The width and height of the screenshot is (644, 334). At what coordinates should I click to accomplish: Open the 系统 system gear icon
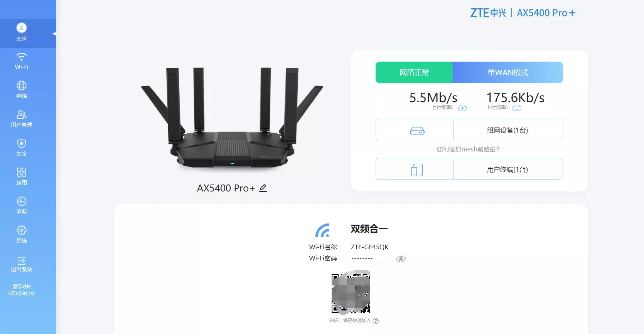click(22, 230)
